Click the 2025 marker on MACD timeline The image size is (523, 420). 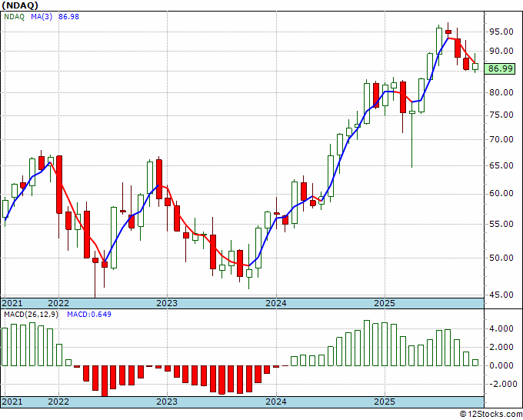385,402
